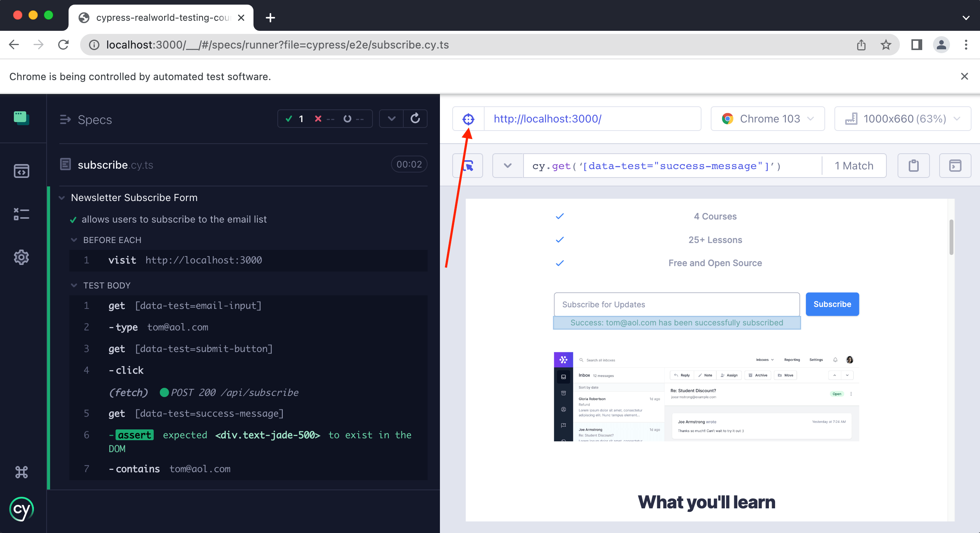Open Cypress settings via the gear icon
Viewport: 980px width, 533px height.
(x=22, y=257)
